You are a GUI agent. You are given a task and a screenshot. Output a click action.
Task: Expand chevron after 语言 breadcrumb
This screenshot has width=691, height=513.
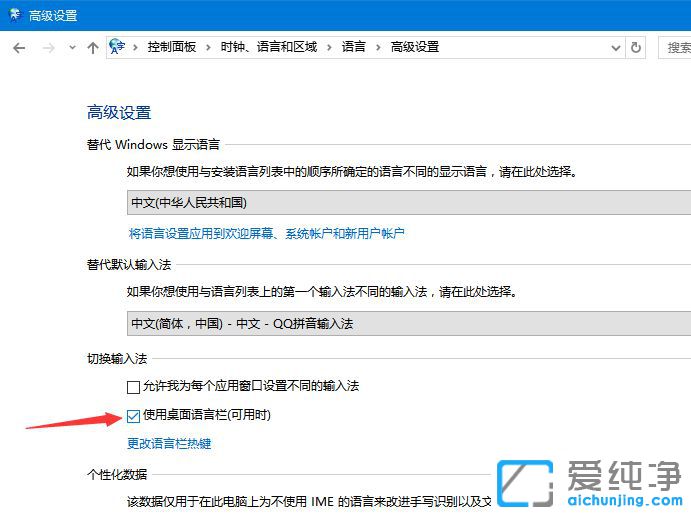378,47
